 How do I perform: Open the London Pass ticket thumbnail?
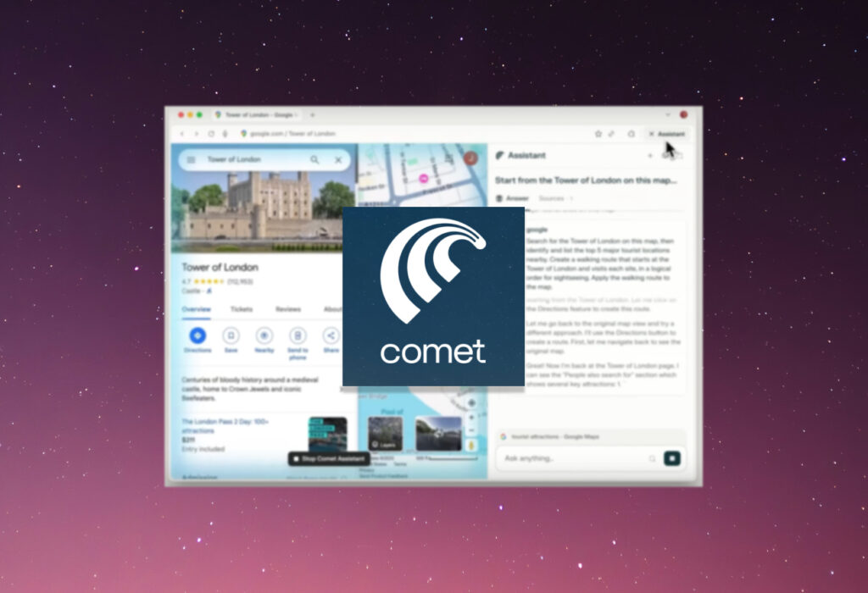tap(328, 434)
